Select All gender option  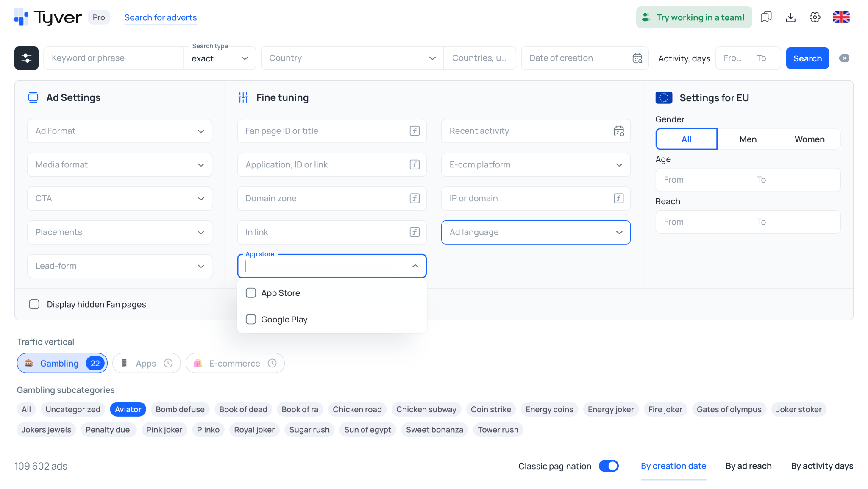pos(686,139)
